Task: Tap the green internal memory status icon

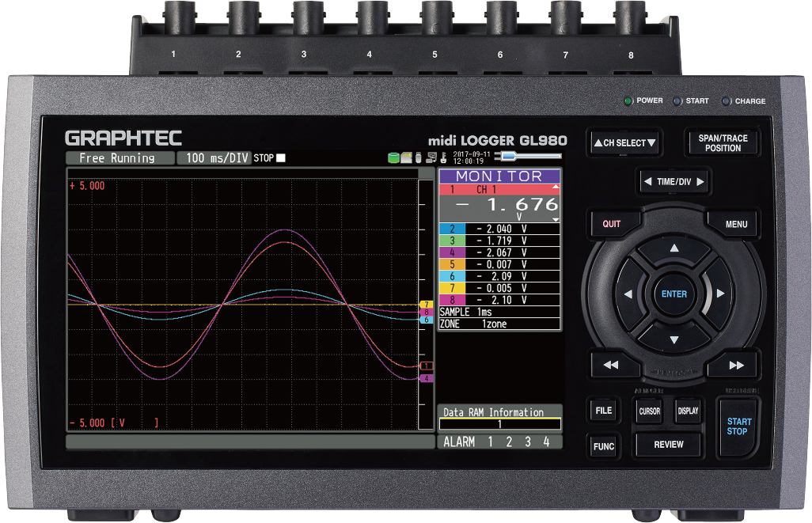Action: coord(393,157)
